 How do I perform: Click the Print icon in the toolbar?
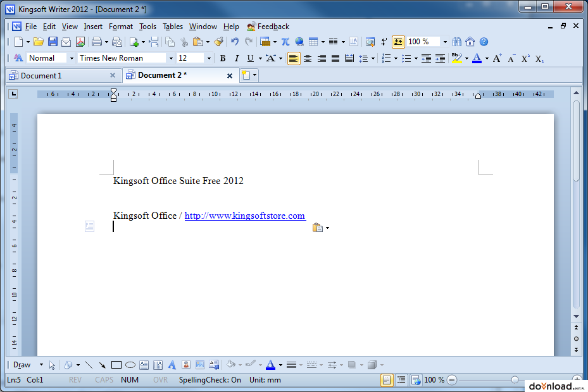(x=97, y=42)
